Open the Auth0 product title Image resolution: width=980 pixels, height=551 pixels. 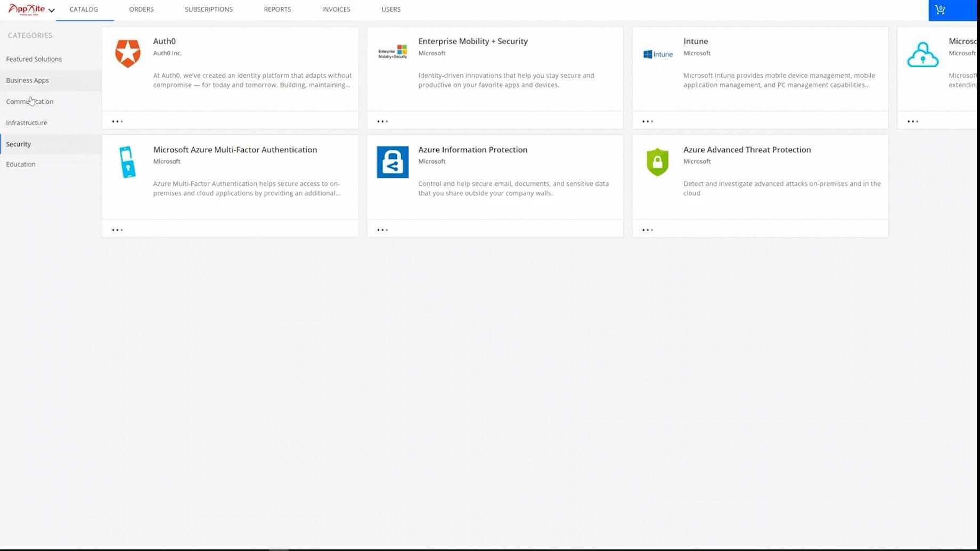pyautogui.click(x=164, y=41)
